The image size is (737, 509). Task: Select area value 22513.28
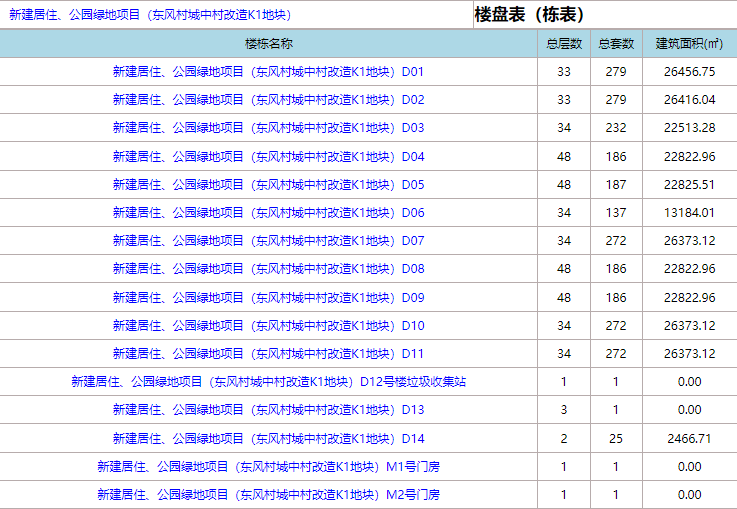[x=690, y=128]
